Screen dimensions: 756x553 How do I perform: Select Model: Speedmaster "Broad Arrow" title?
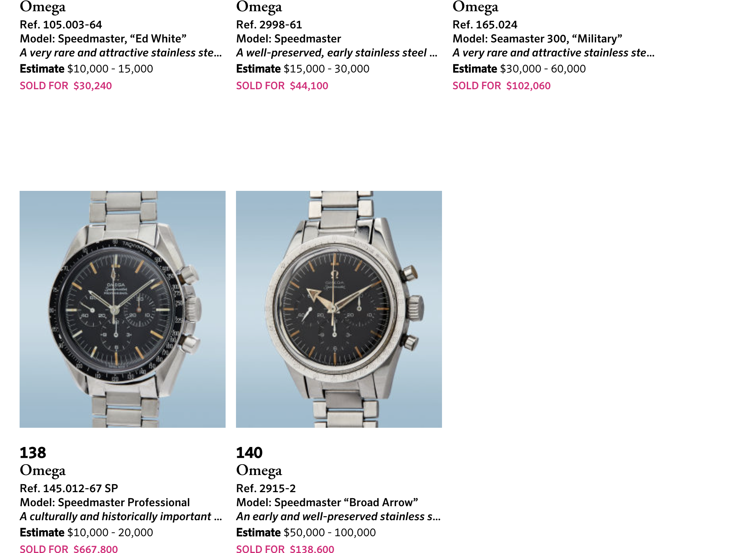[x=327, y=503]
